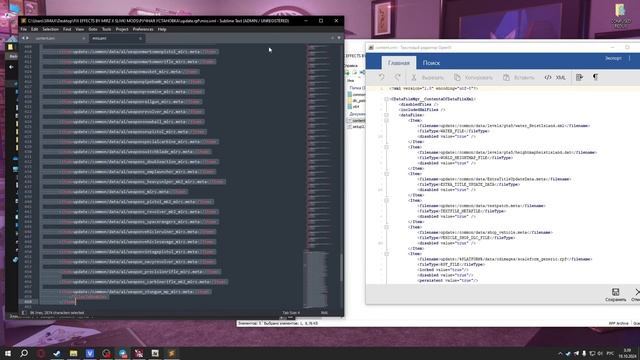The height and width of the screenshot is (360, 640).
Task: Open Steam from the taskbar
Action: coord(57,353)
